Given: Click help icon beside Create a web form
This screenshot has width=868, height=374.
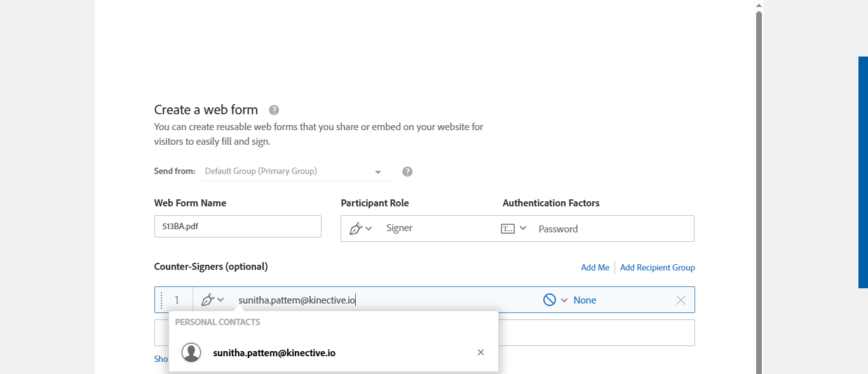Looking at the screenshot, I should click(x=274, y=110).
